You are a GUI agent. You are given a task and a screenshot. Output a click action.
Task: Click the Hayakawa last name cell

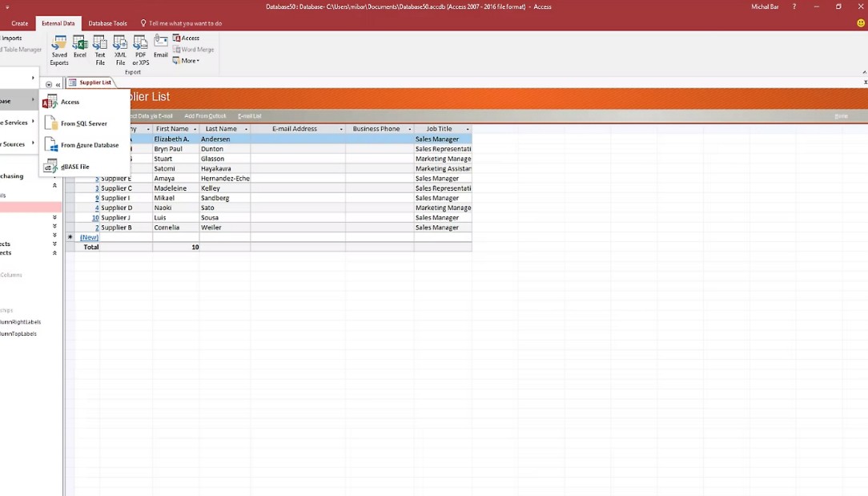[x=225, y=168]
